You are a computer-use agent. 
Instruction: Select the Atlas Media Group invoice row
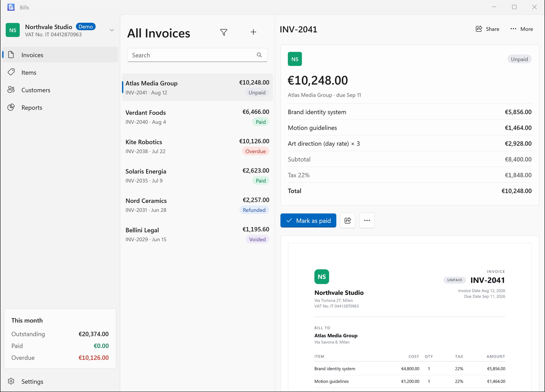pos(197,87)
